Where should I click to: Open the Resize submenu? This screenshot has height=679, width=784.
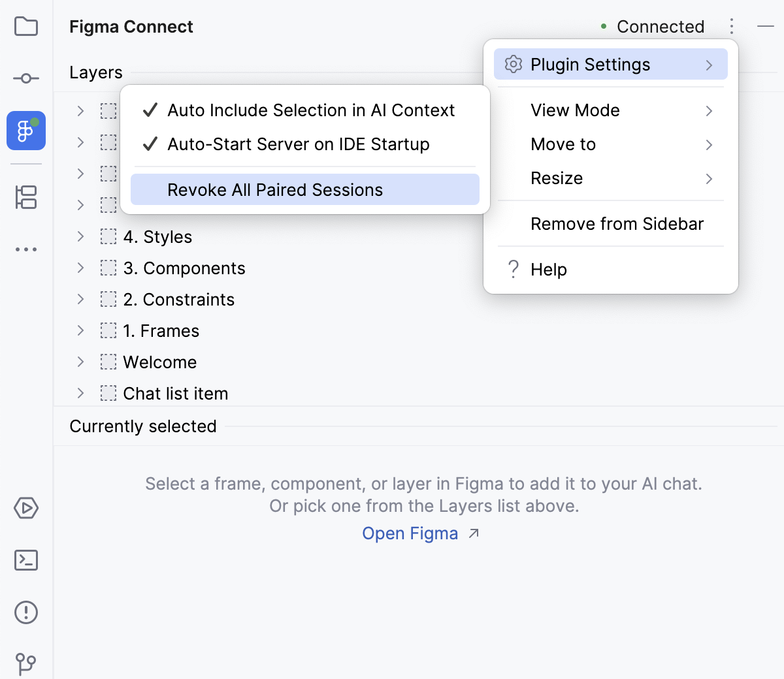[x=611, y=178]
